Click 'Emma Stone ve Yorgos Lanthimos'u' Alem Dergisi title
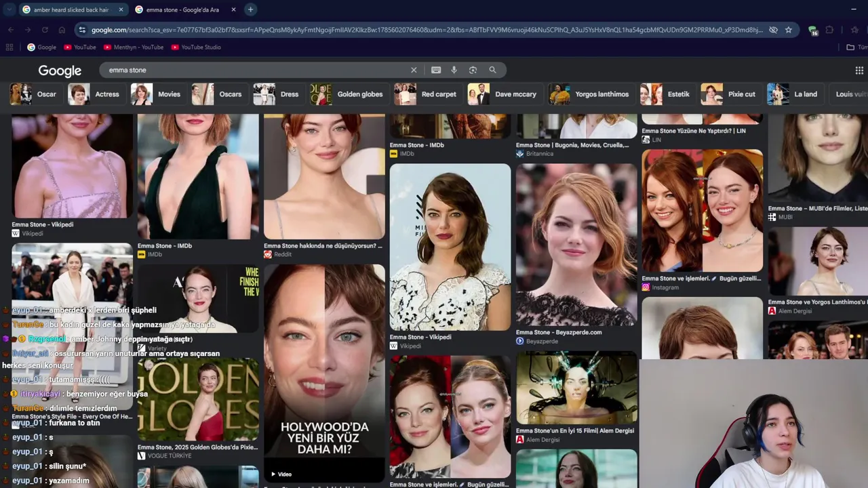 [818, 302]
